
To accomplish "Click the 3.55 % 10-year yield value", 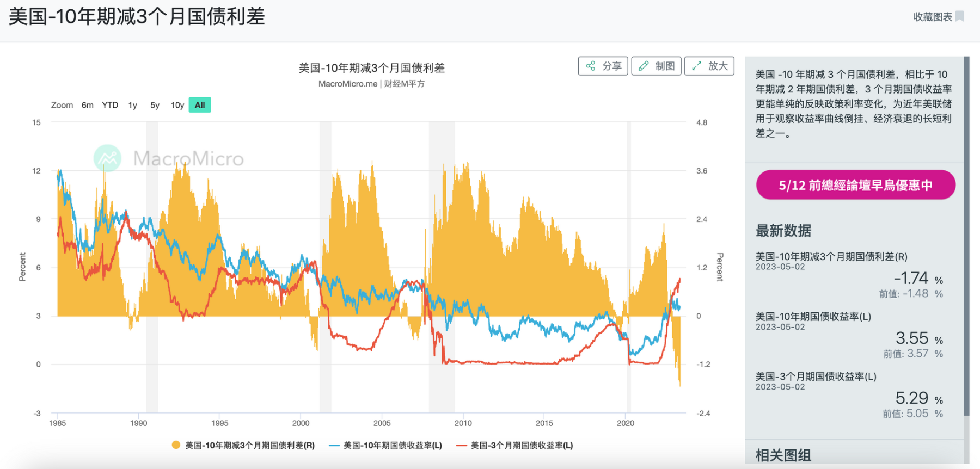I will tap(919, 338).
